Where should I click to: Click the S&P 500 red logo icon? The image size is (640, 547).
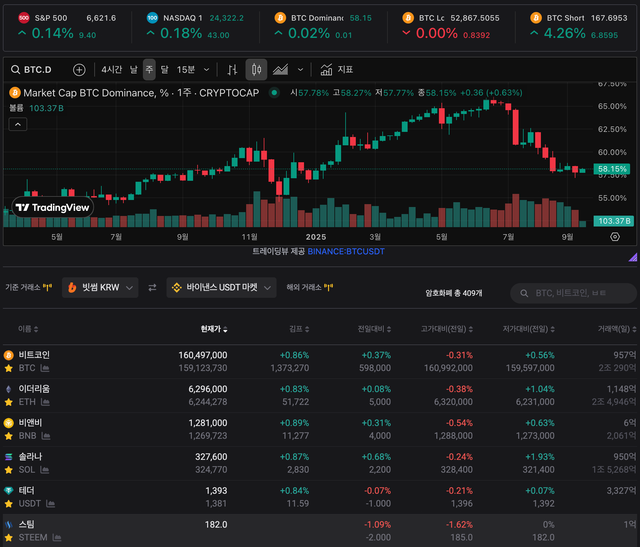coord(24,18)
